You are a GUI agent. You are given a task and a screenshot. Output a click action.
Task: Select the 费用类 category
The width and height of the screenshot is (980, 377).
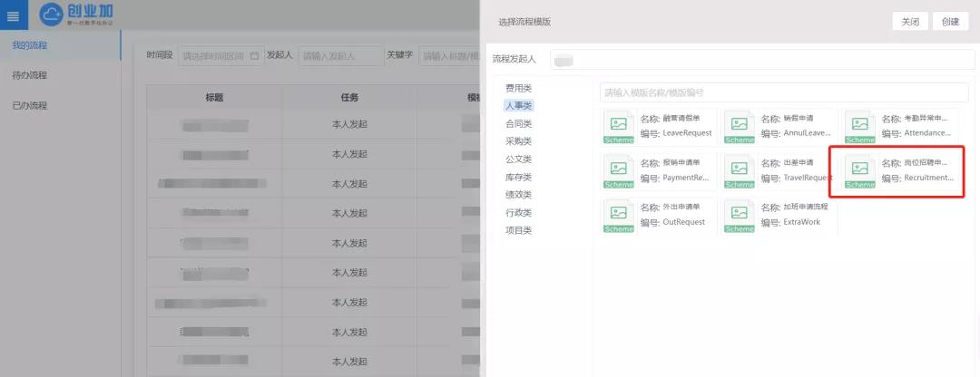pos(518,88)
